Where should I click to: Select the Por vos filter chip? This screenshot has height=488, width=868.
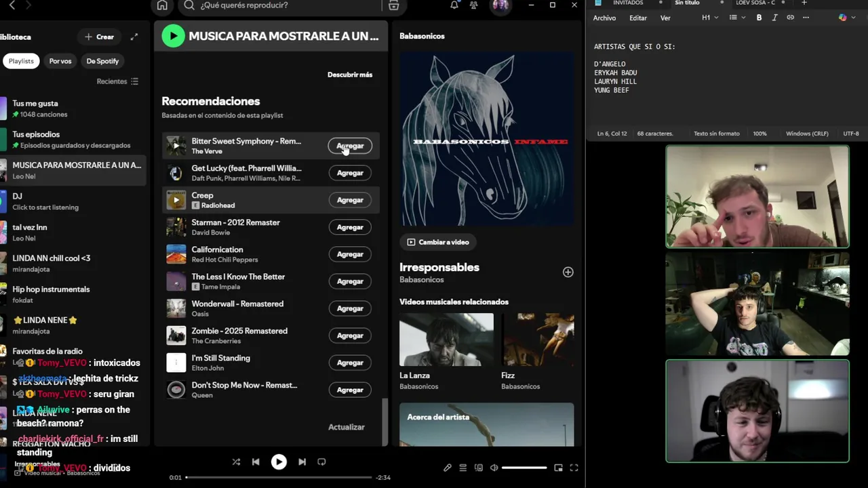(60, 61)
